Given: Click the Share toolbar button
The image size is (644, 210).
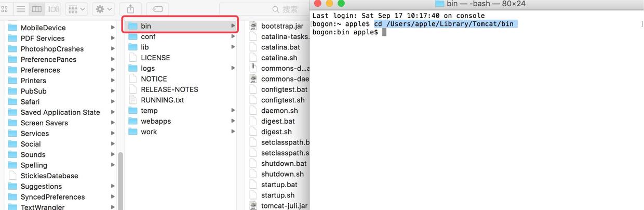Looking at the screenshot, I should (x=130, y=9).
